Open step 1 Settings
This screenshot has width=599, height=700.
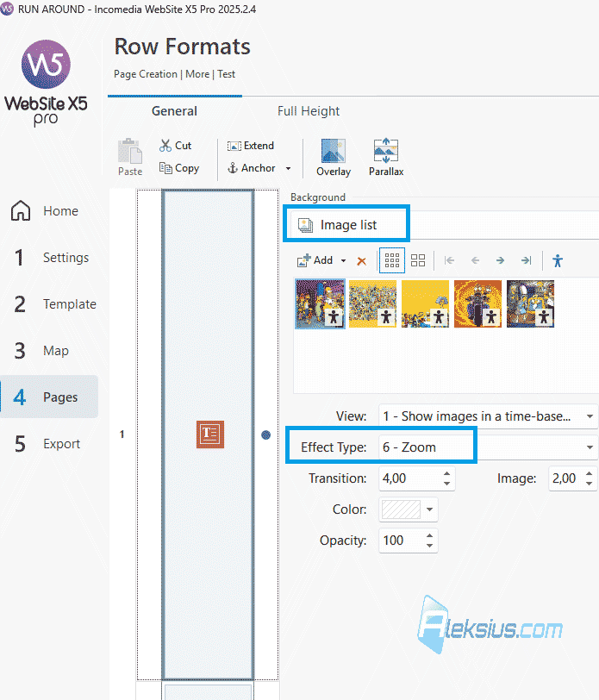[49, 258]
